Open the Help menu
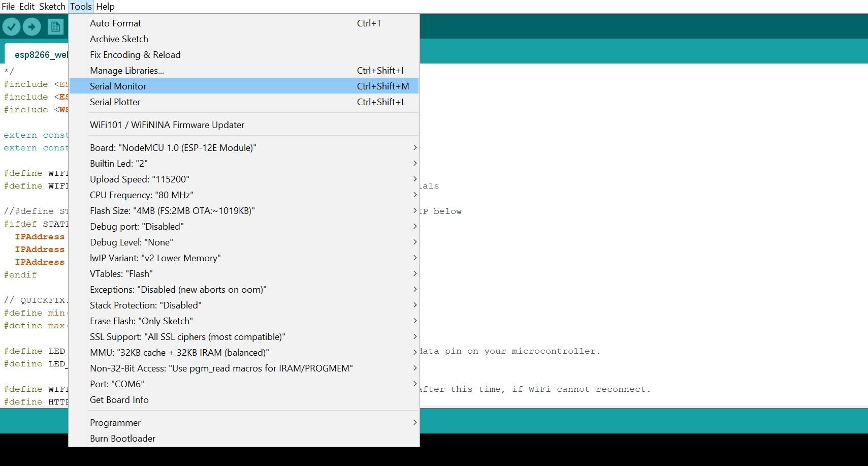 [106, 7]
